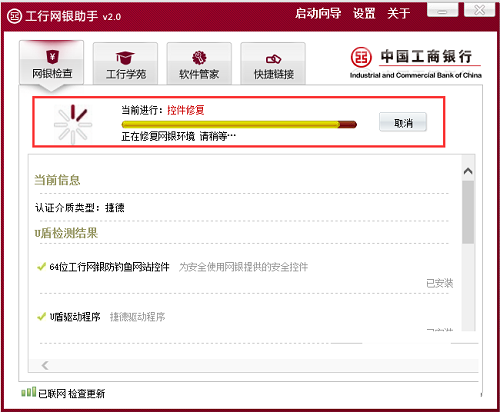Image resolution: width=500 pixels, height=412 pixels.
Task: Click the loading spinner icon
Action: 73,124
